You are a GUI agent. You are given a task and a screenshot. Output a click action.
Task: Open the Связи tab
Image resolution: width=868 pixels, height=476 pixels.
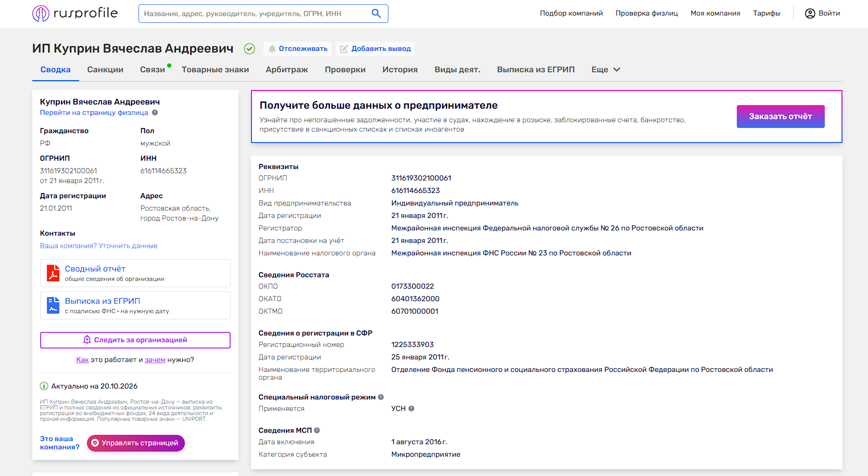click(x=153, y=70)
